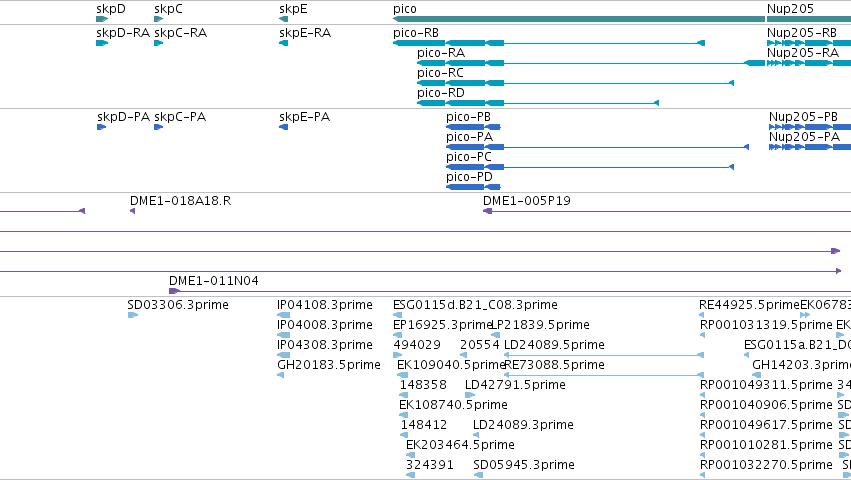Viewport: 851px width, 480px height.
Task: Click the pico-RD transcript label
Action: pyautogui.click(x=441, y=93)
